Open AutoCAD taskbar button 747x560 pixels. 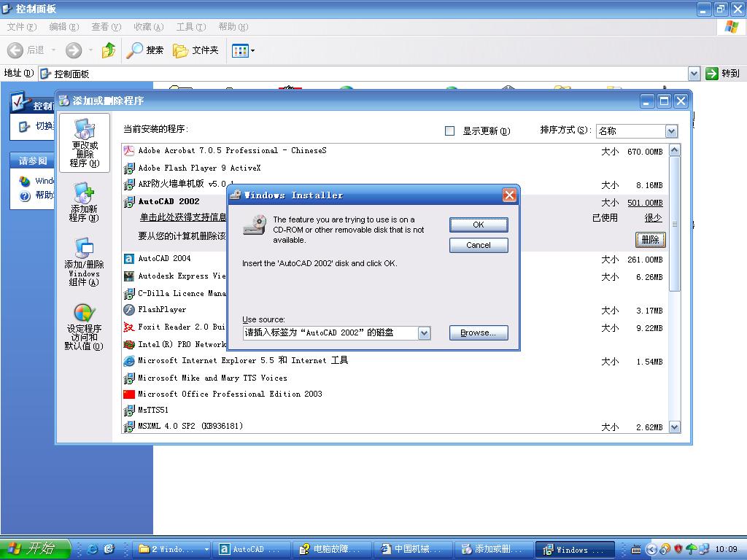point(251,550)
